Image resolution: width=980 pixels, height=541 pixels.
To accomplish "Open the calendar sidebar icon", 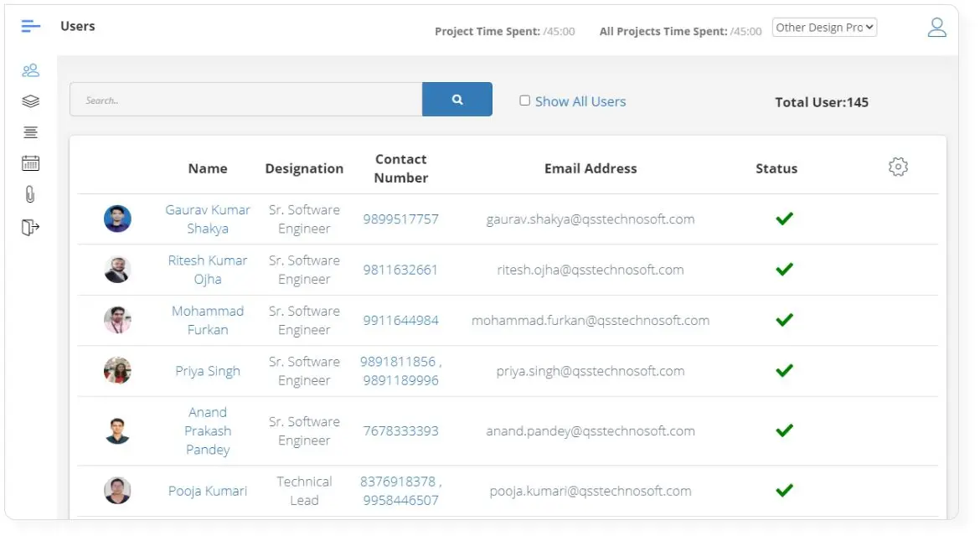I will 30,163.
